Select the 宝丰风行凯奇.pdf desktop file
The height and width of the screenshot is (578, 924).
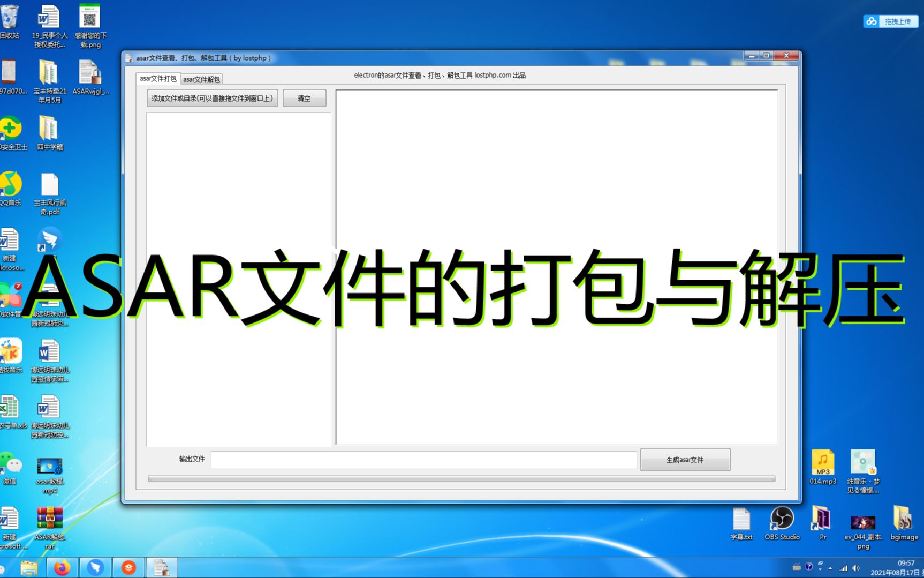50,194
